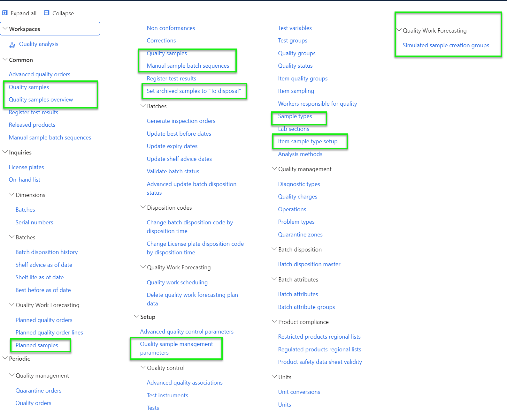
Task: Open Generate inspection orders
Action: pos(181,121)
